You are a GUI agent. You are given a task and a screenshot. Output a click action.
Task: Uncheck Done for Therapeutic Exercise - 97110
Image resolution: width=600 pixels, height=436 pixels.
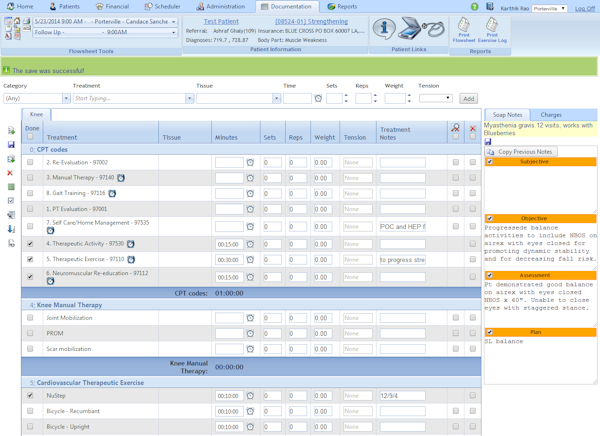30,259
